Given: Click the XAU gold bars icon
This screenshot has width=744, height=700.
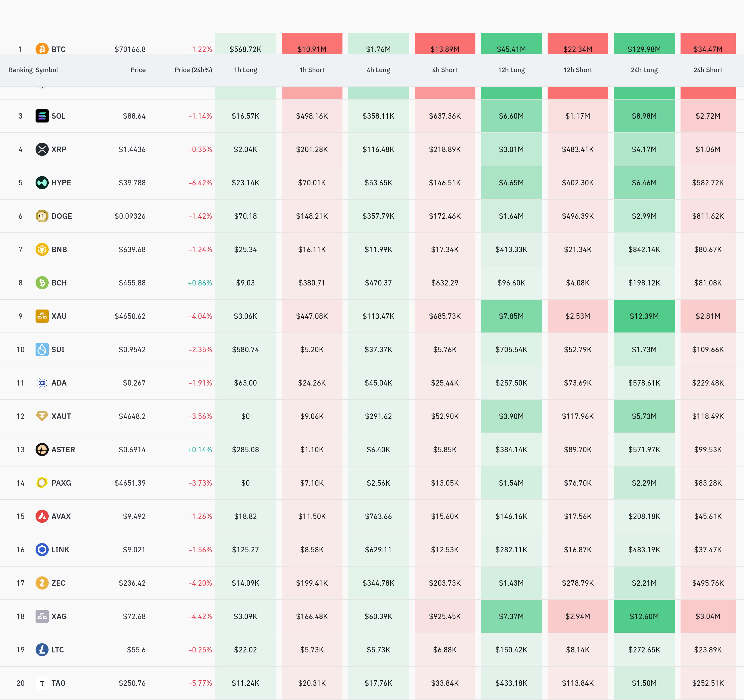Looking at the screenshot, I should (x=42, y=316).
